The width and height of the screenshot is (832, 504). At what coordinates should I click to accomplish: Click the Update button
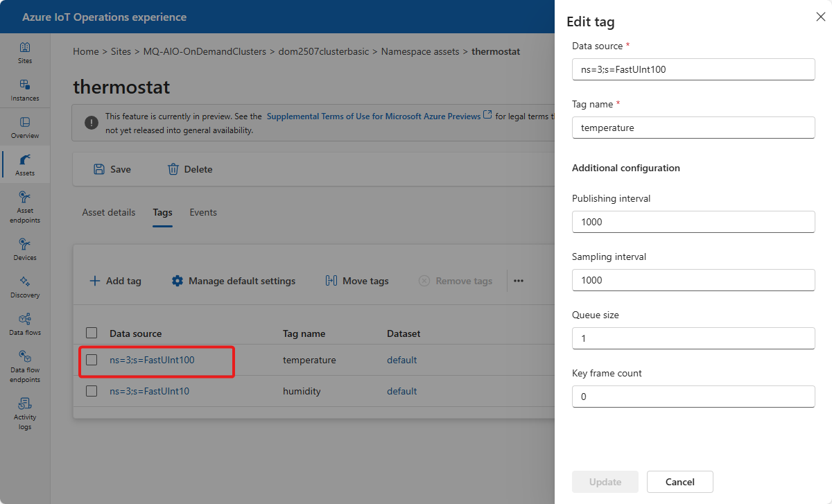(x=605, y=482)
